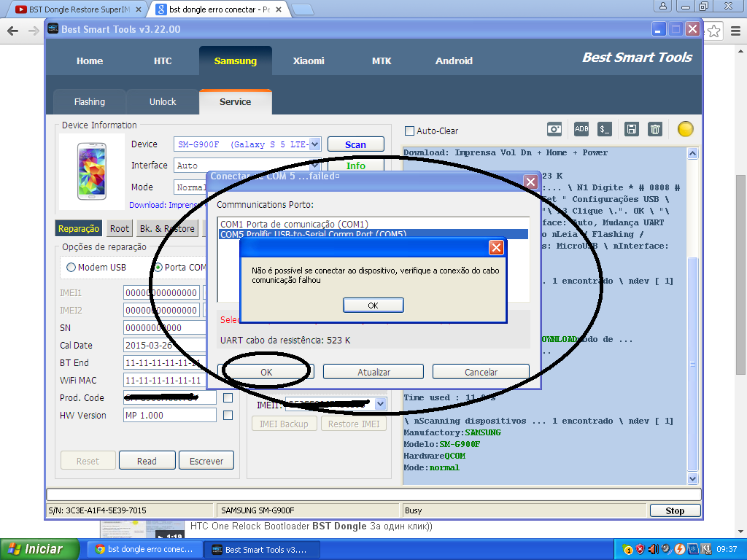Save the log with the floppy icon
This screenshot has width=747, height=560.
coord(632,129)
